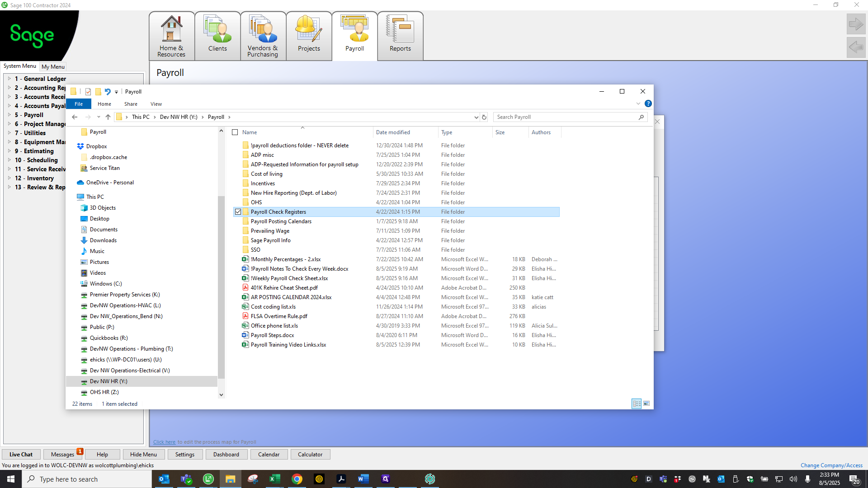Open Quick Access Toolbar customize dropdown
Image resolution: width=868 pixels, height=488 pixels.
tap(117, 92)
